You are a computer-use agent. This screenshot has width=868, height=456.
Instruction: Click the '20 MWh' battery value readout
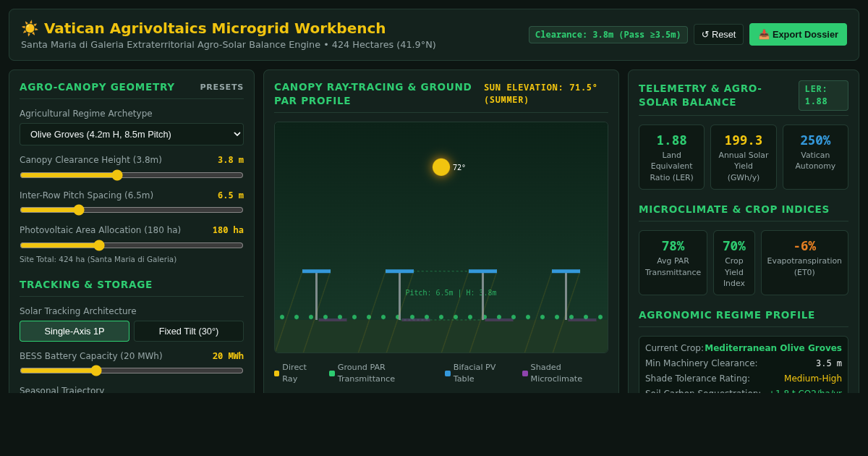[228, 356]
